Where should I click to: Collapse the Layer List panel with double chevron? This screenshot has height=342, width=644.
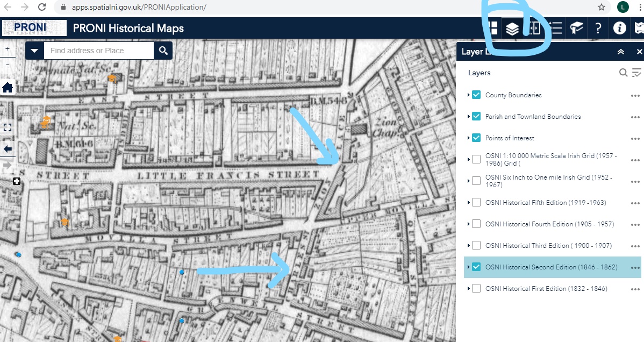click(x=620, y=52)
